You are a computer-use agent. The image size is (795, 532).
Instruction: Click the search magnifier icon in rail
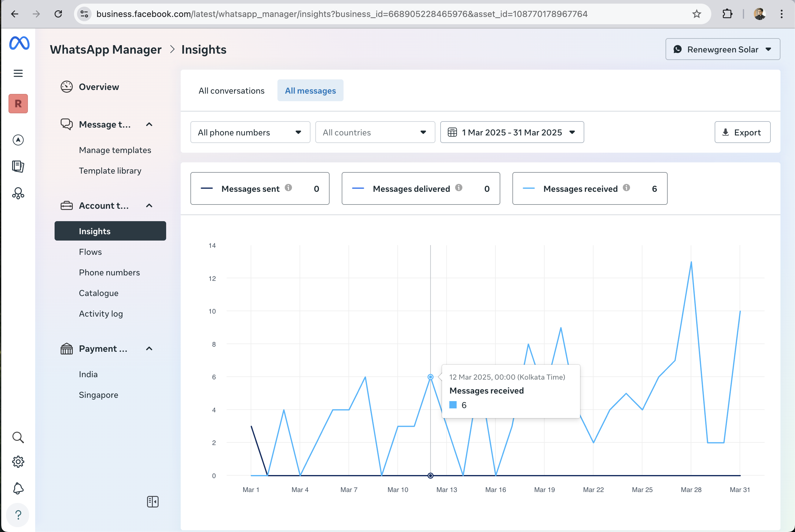coord(18,437)
